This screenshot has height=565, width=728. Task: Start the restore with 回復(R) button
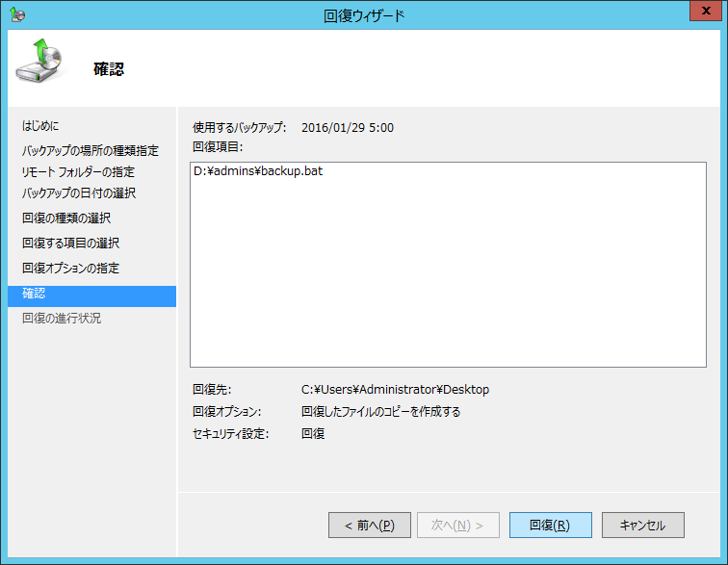(x=550, y=525)
